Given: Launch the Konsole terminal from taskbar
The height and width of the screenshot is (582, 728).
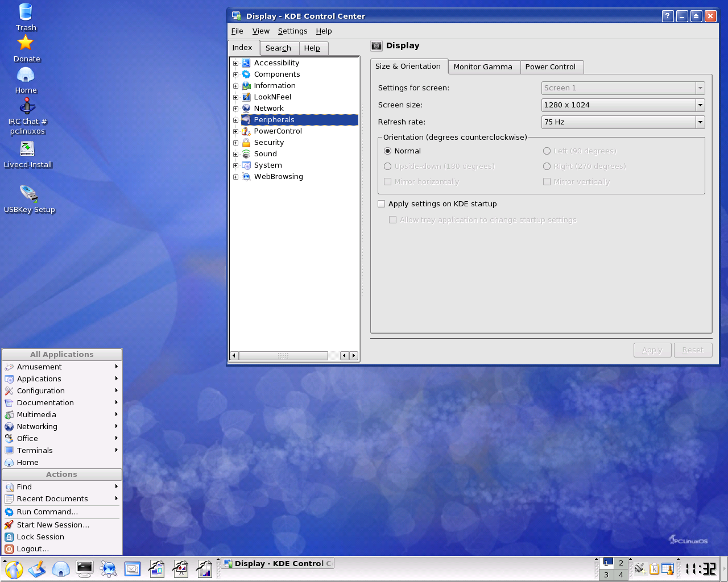Looking at the screenshot, I should pyautogui.click(x=85, y=568).
